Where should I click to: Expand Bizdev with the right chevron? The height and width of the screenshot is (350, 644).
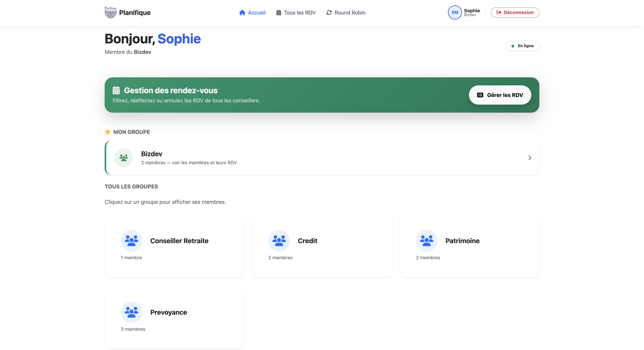pyautogui.click(x=530, y=158)
